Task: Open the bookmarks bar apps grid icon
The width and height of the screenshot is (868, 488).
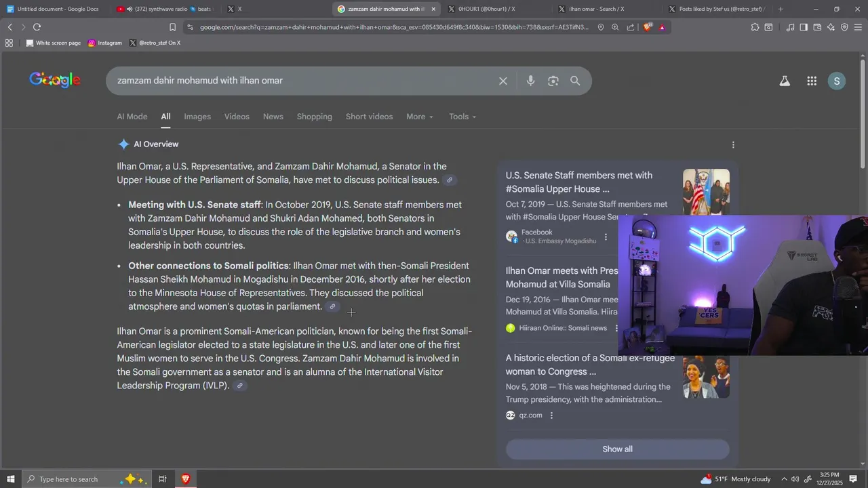Action: [x=9, y=43]
